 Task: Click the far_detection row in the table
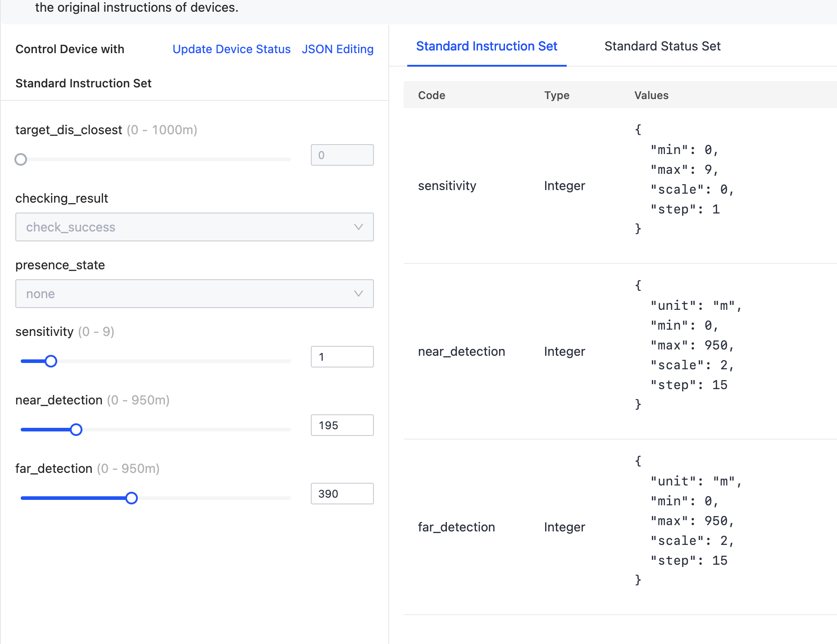(456, 527)
